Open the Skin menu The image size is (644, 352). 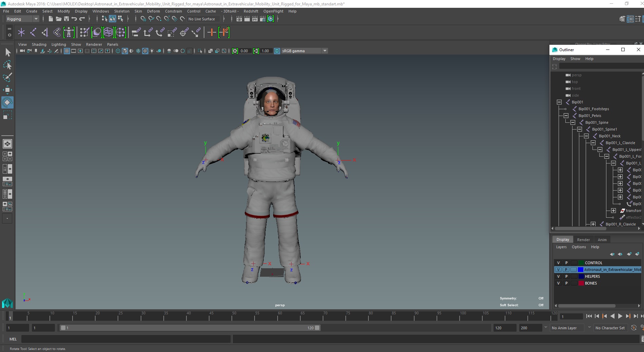coord(138,11)
